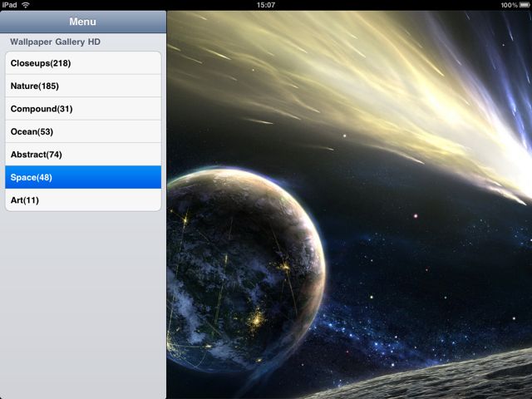This screenshot has width=532, height=399.
Task: Tap the space wallpaper preview image
Action: click(x=349, y=204)
